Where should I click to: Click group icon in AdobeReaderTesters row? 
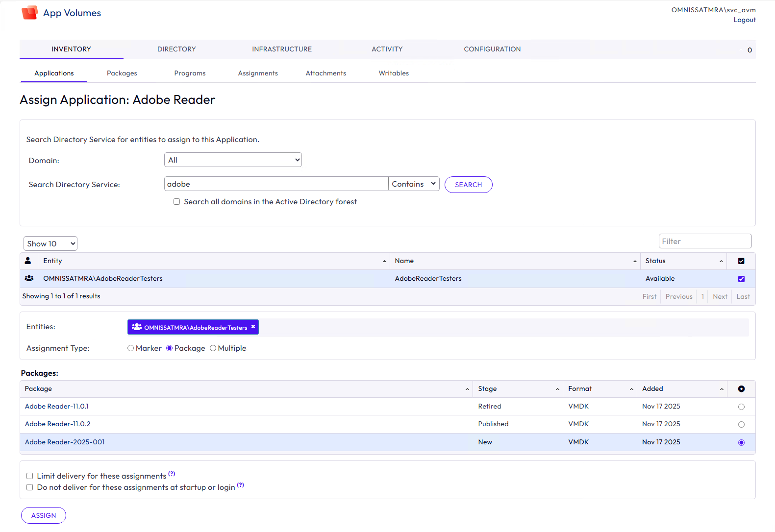tap(29, 278)
